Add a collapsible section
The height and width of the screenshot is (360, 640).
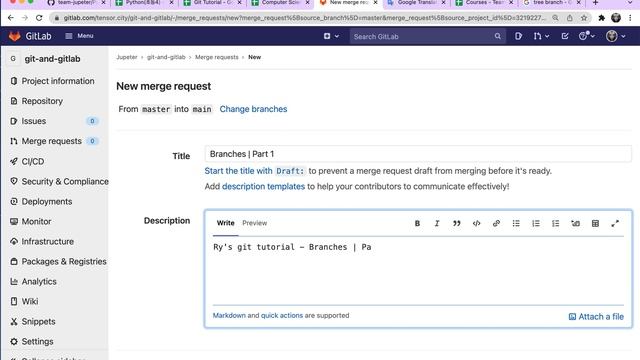[x=576, y=223]
